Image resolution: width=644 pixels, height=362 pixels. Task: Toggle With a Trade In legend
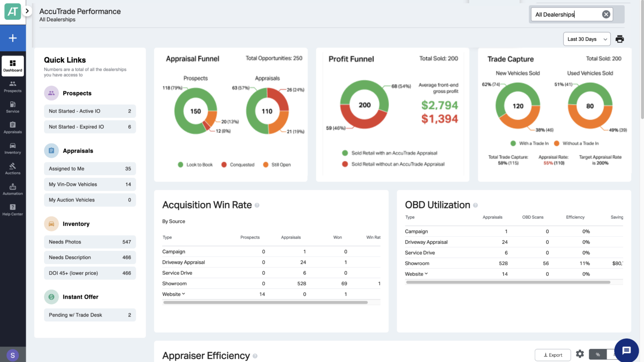coord(530,143)
